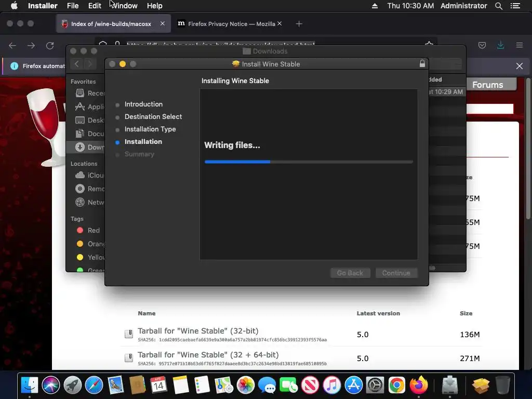532x399 pixels.
Task: Open Desktop in Finder sidebar
Action: [90, 120]
